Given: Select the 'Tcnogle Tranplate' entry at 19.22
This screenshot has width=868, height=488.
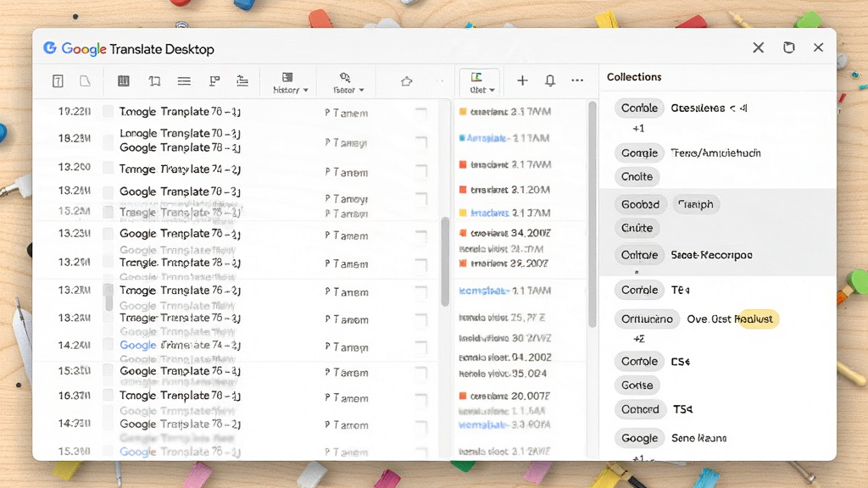Looking at the screenshot, I should (180, 112).
